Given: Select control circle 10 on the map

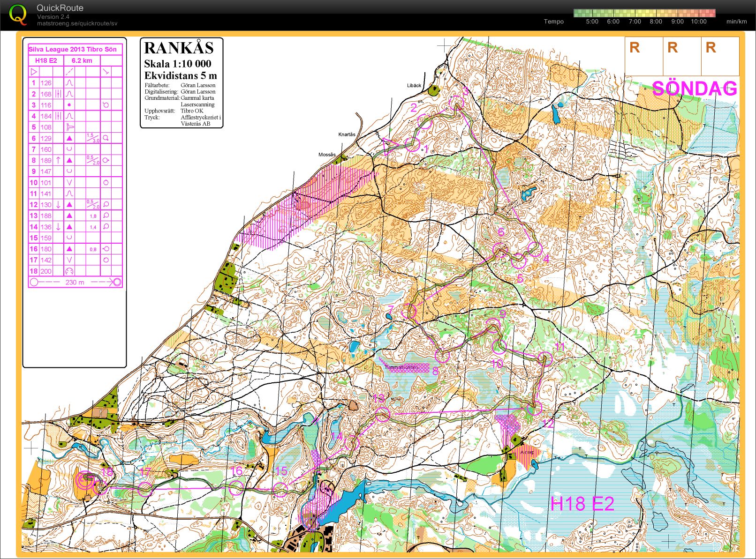Looking at the screenshot, I should [x=499, y=346].
